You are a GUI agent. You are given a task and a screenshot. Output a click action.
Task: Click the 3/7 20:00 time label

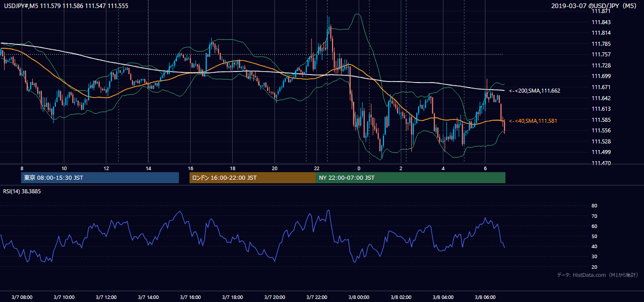click(275, 297)
